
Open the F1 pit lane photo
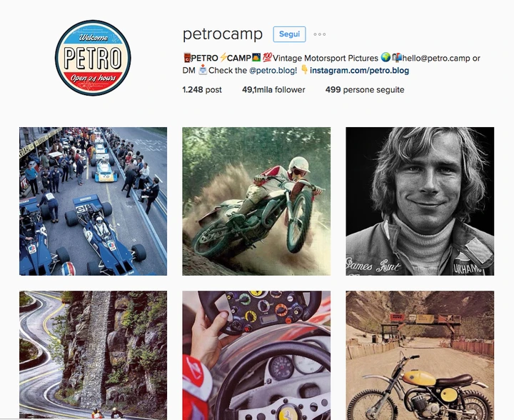click(93, 201)
